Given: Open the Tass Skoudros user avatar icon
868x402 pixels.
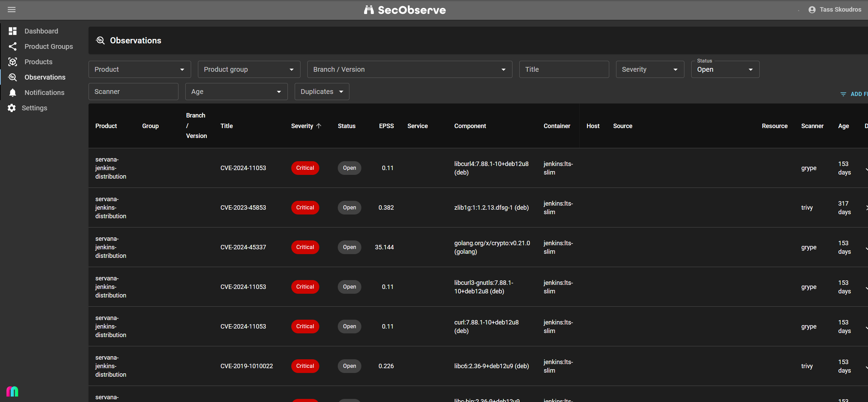Looking at the screenshot, I should pyautogui.click(x=812, y=10).
